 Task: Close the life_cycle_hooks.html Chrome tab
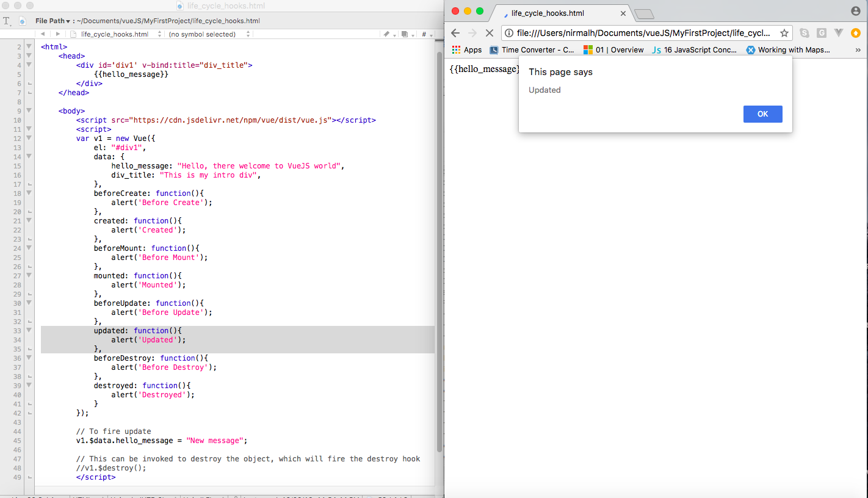click(623, 13)
